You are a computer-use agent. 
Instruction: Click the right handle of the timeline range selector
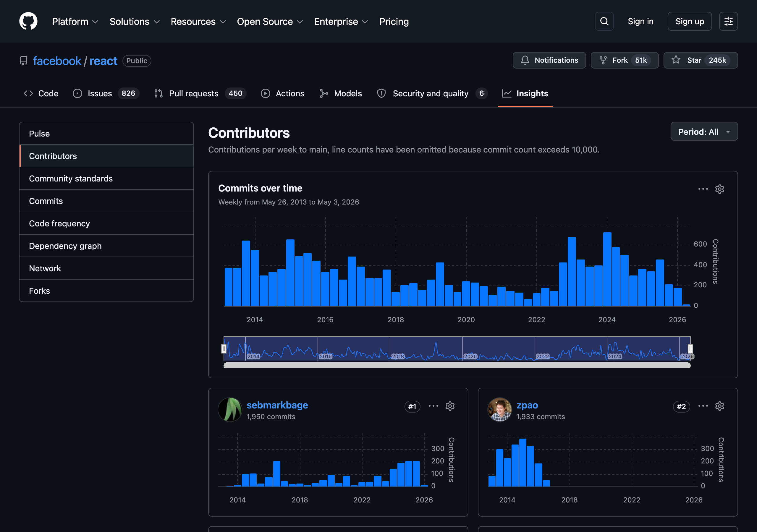coord(690,348)
